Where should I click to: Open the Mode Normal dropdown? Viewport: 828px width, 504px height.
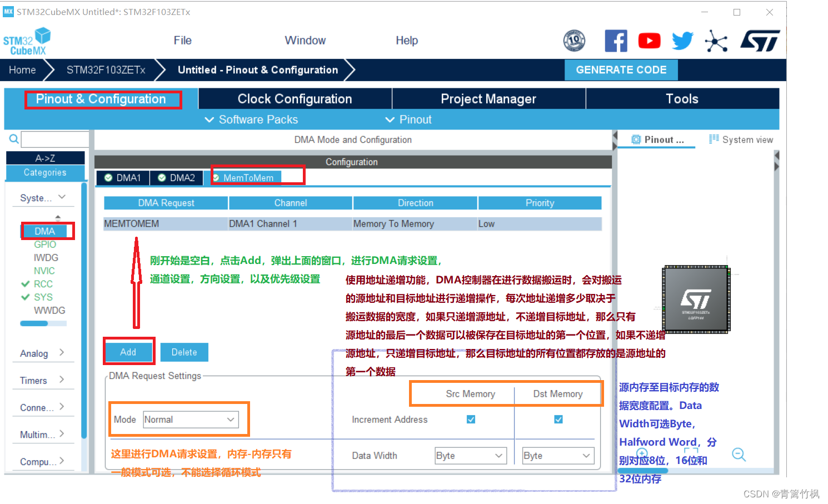click(x=191, y=420)
